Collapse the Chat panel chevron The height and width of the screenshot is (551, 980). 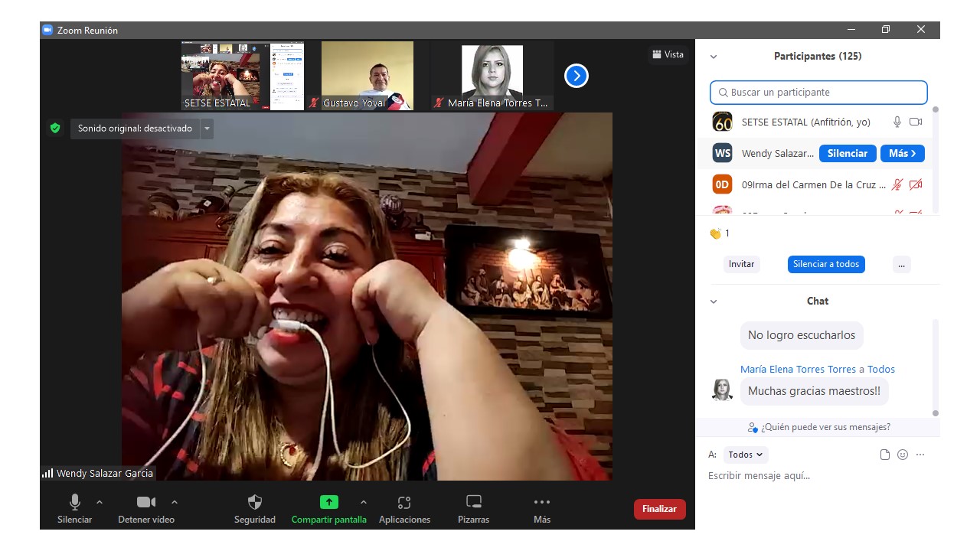click(714, 302)
